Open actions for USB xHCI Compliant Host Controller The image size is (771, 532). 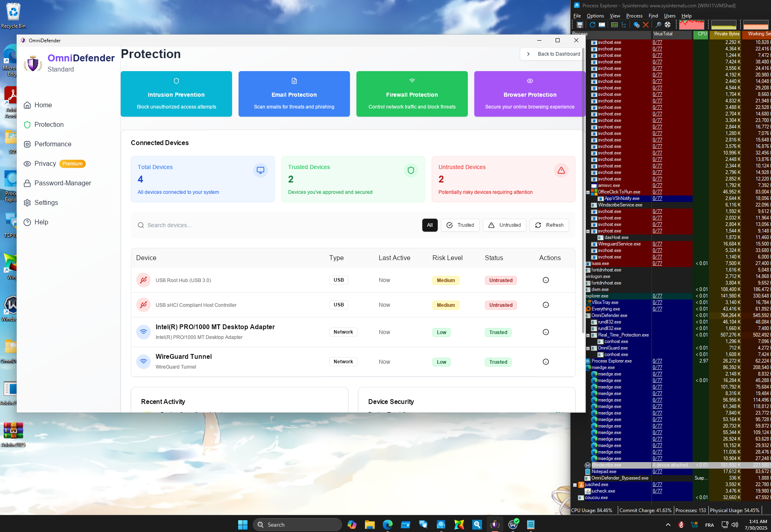tap(546, 305)
